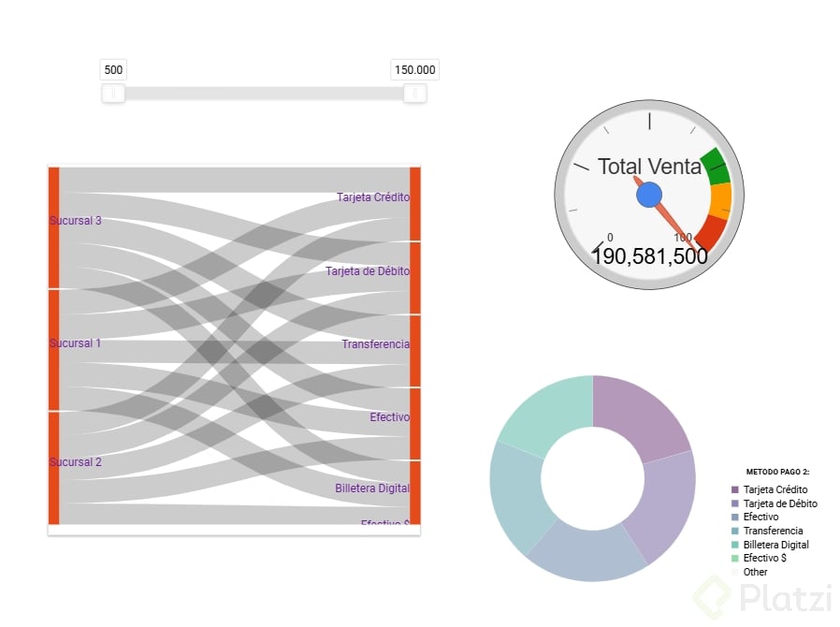Click the Transferencia Sankey node label
Screen dimensions: 840x627
[x=375, y=344]
